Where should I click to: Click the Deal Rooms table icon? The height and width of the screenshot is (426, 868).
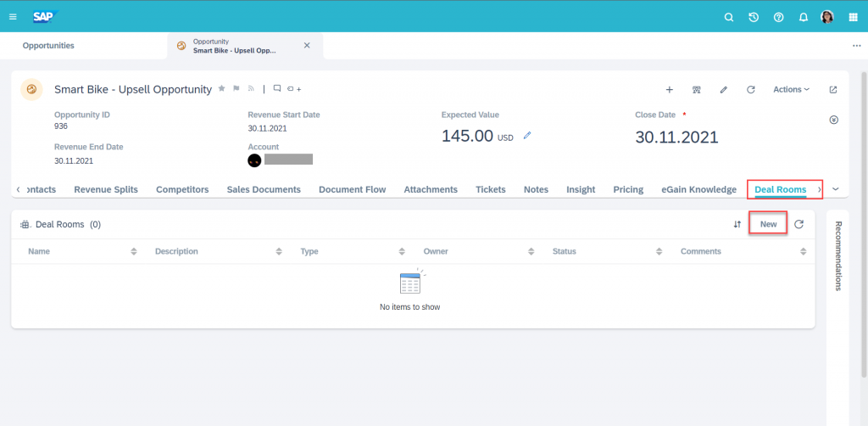pos(25,224)
